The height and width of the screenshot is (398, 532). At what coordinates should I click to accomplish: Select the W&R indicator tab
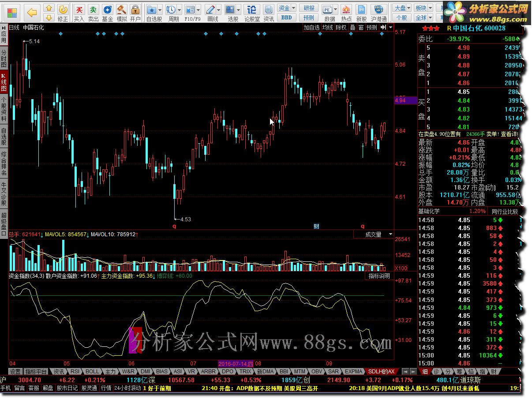128,372
